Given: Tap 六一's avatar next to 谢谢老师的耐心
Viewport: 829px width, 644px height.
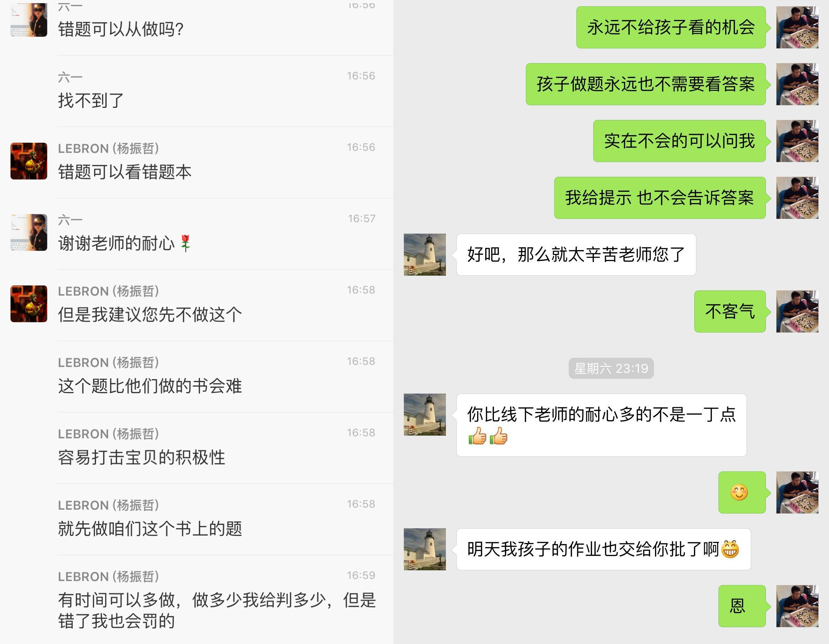Looking at the screenshot, I should pyautogui.click(x=29, y=232).
